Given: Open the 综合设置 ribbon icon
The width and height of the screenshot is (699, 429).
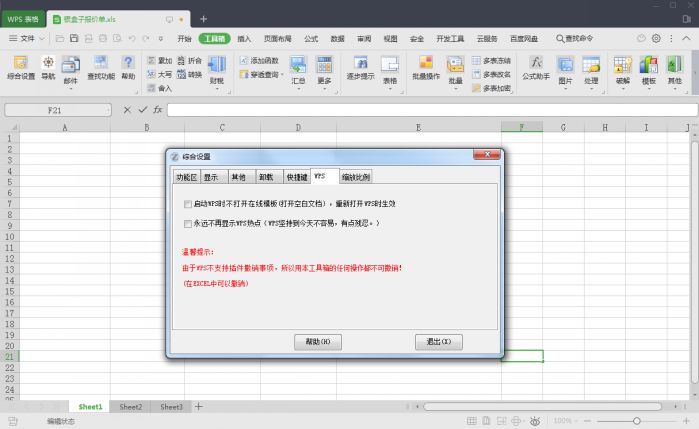Looking at the screenshot, I should 21,68.
